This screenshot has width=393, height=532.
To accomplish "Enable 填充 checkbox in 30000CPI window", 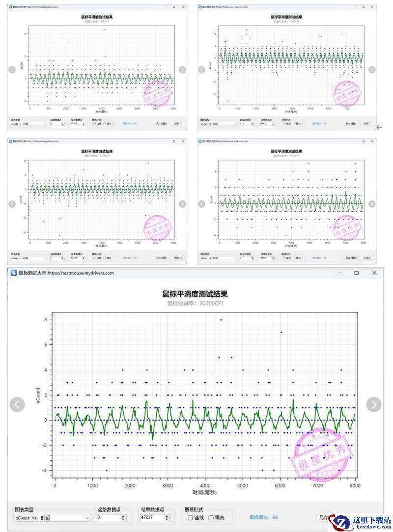I will pos(211,517).
